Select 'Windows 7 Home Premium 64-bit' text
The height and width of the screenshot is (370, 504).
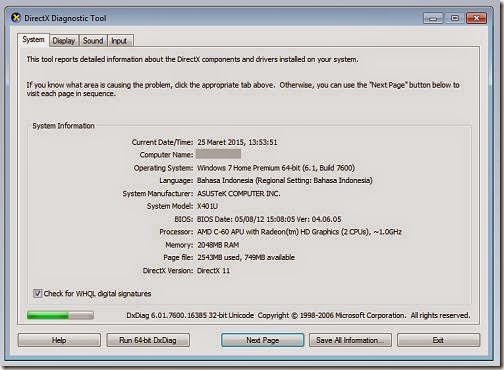[249, 168]
